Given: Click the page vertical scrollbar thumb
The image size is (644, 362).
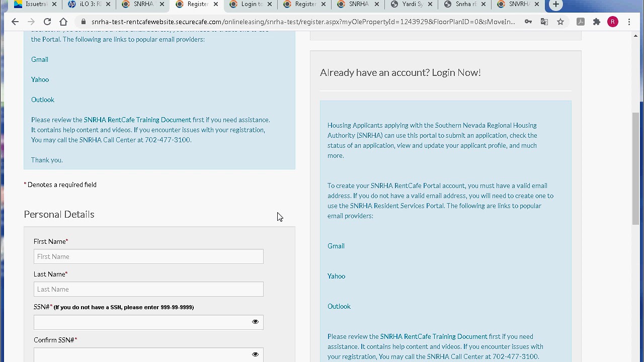Looking at the screenshot, I should point(636,168).
